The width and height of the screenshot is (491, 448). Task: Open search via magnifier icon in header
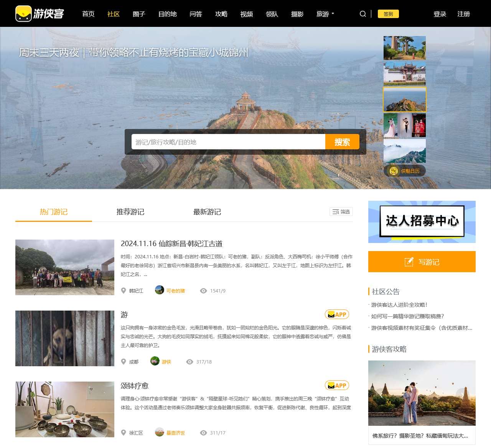362,14
